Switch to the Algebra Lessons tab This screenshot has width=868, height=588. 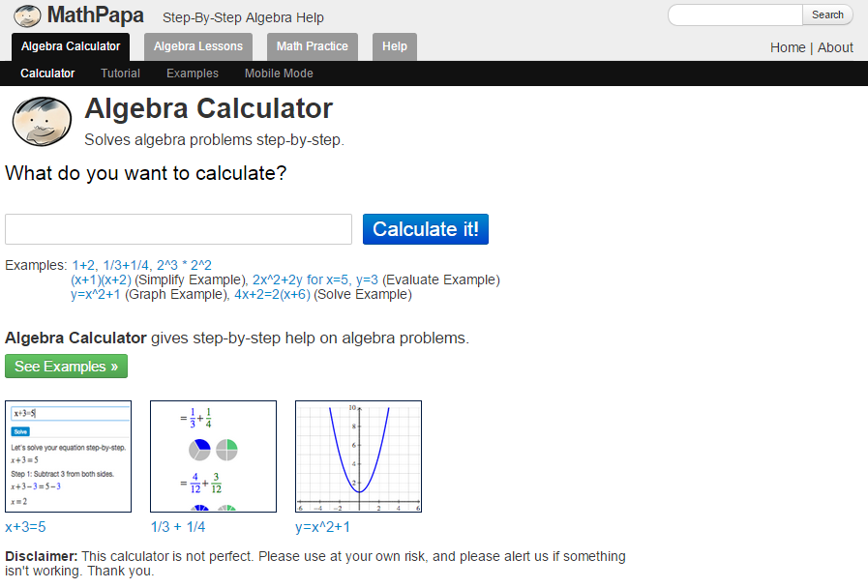198,46
